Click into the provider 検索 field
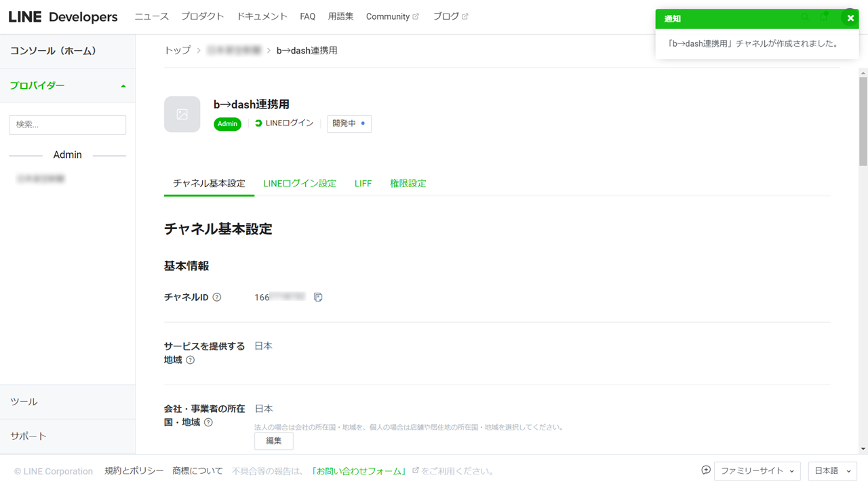 [x=68, y=125]
